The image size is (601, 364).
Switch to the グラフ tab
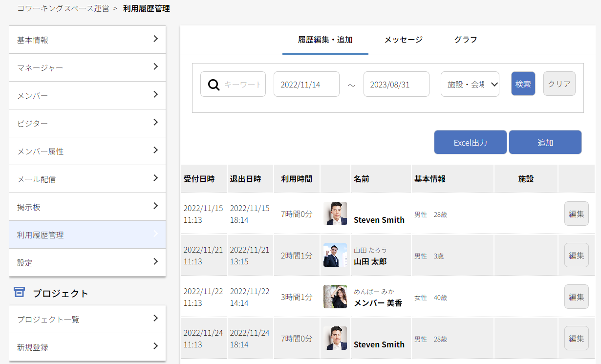pos(465,40)
